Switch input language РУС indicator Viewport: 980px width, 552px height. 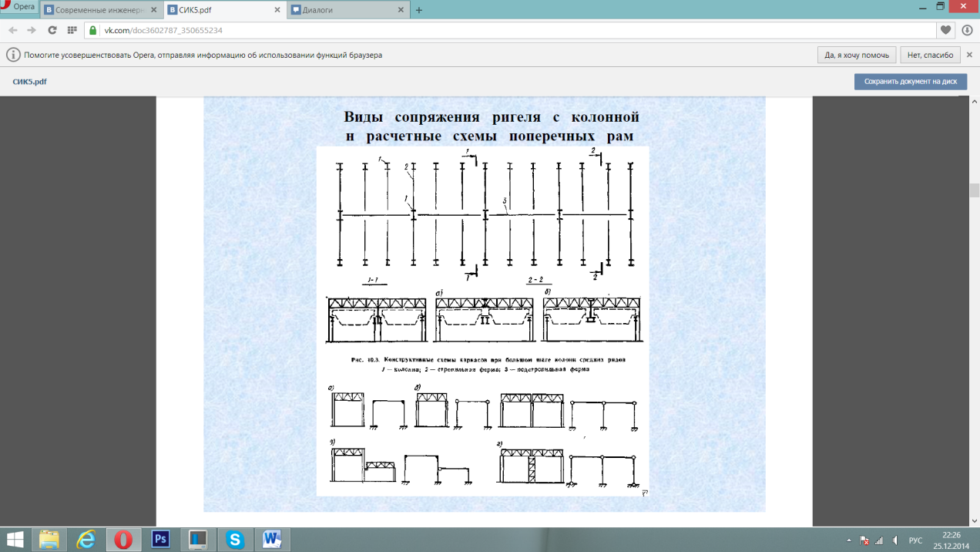(x=916, y=540)
